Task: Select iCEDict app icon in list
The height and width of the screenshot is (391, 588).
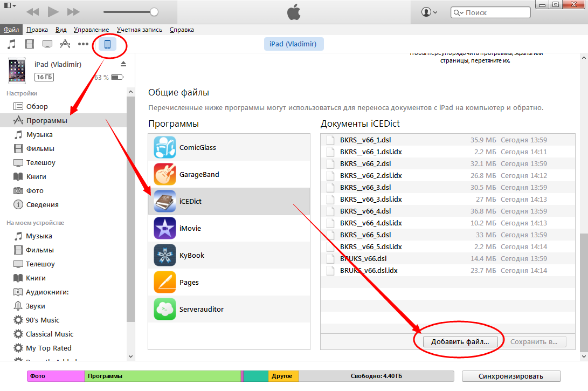Action: (164, 202)
